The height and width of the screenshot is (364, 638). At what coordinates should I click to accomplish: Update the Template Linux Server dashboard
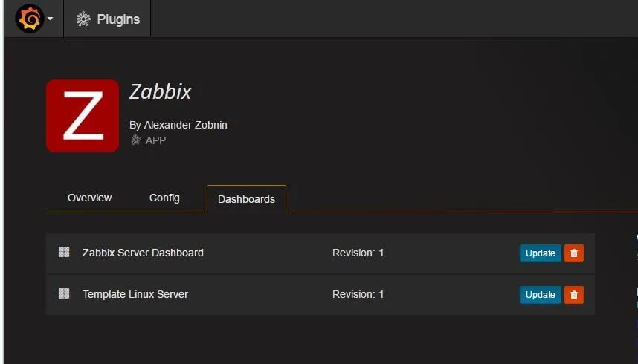[x=540, y=295]
